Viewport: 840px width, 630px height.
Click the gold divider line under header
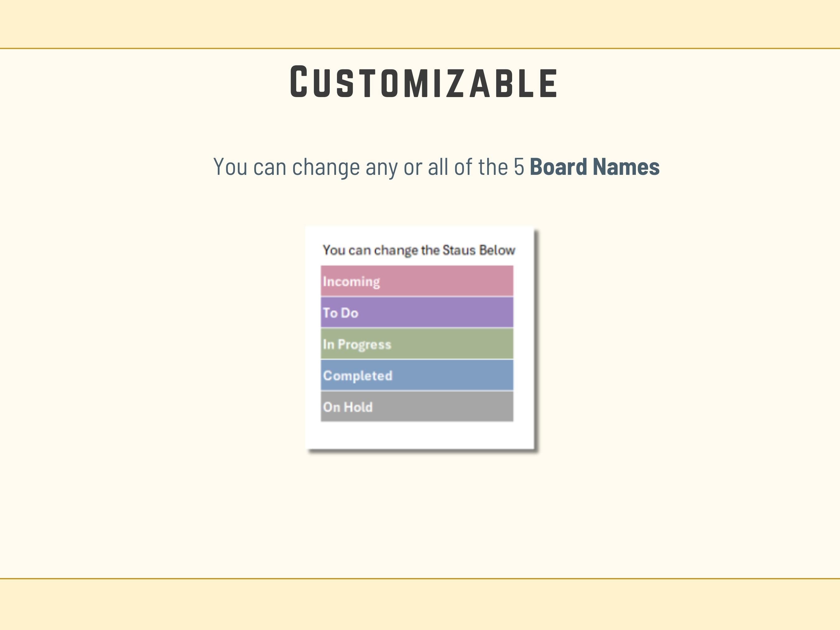(x=420, y=49)
